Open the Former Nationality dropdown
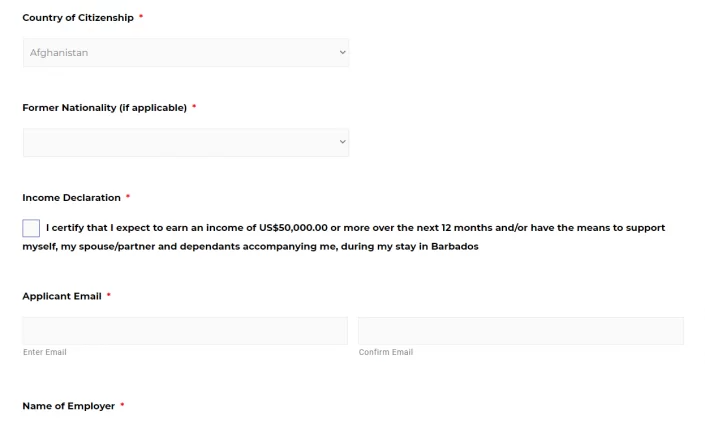 (186, 143)
